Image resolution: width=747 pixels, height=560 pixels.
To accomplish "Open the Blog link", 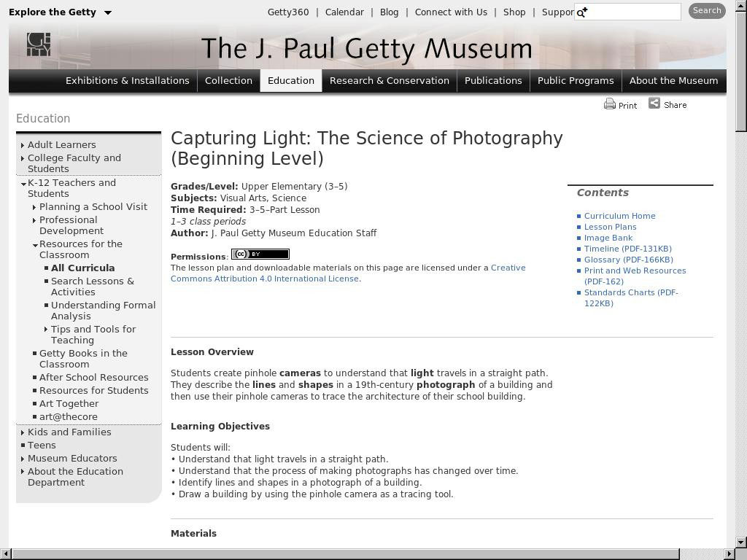I will pos(390,12).
